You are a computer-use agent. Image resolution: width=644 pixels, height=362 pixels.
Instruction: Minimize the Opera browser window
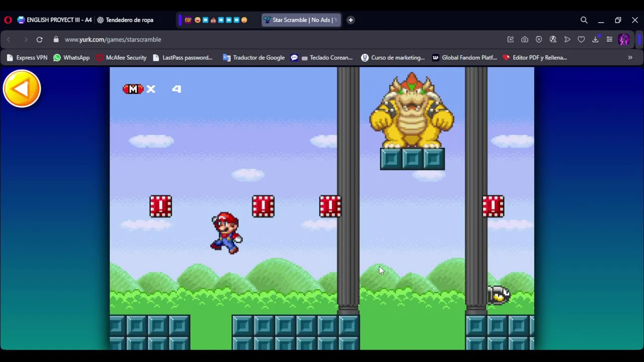pos(601,20)
